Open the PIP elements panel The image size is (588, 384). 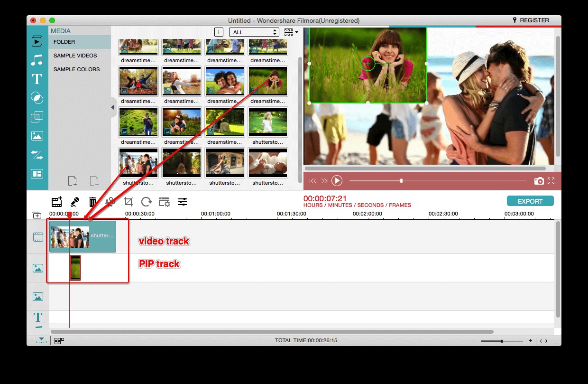[x=37, y=117]
